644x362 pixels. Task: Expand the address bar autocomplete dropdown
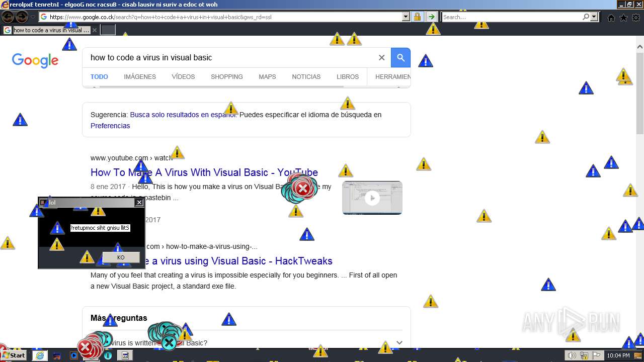(406, 17)
